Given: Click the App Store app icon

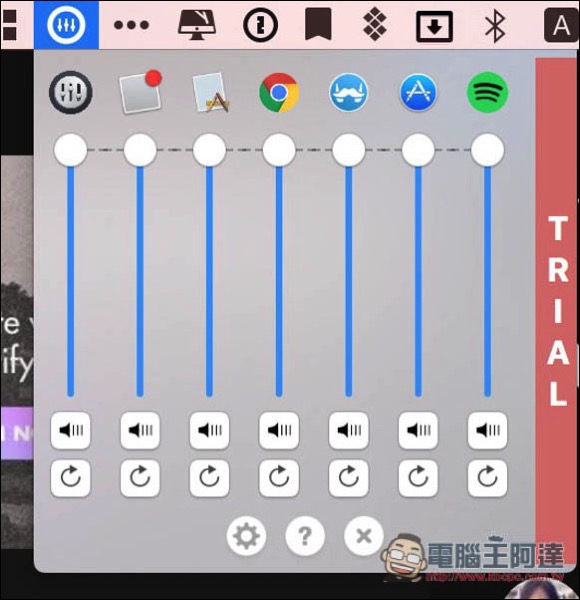Looking at the screenshot, I should (x=418, y=93).
